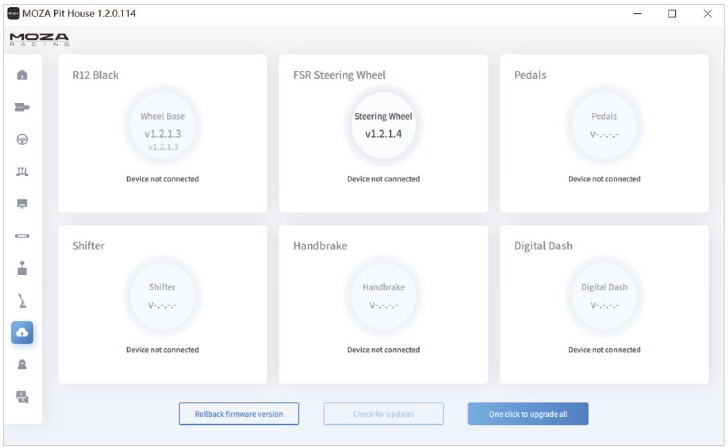Click the FSR Steering Wheel card title

(x=339, y=75)
